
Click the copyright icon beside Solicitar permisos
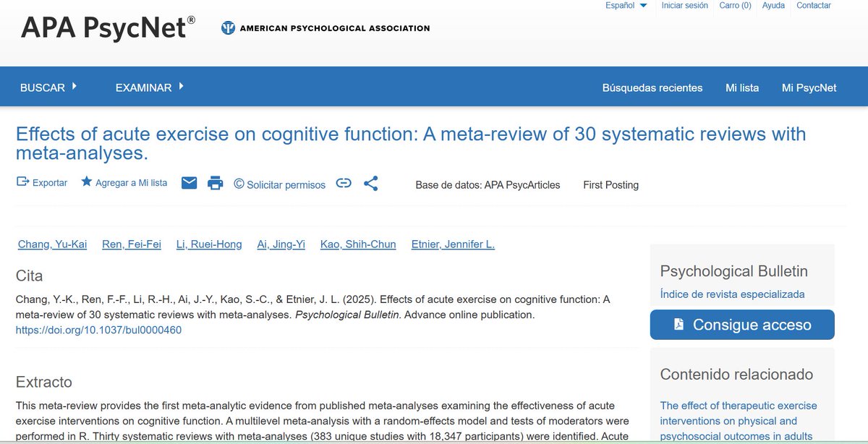coord(239,184)
